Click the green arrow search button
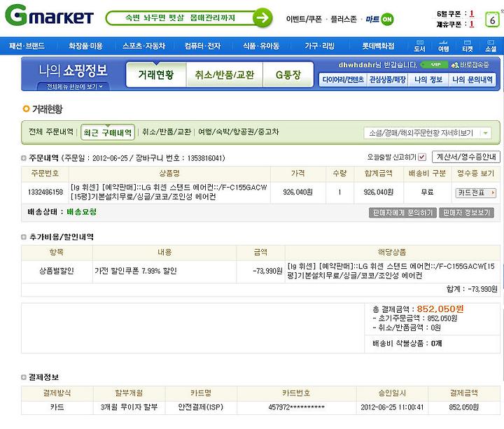504x429 pixels. pos(262,17)
